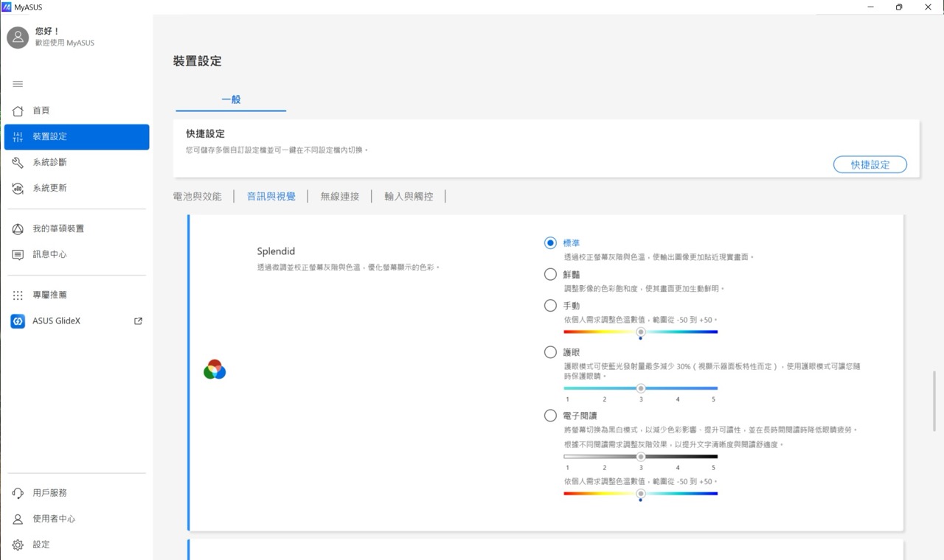Open 設定 gear icon in the sidebar
This screenshot has height=560, width=944.
coord(18,545)
